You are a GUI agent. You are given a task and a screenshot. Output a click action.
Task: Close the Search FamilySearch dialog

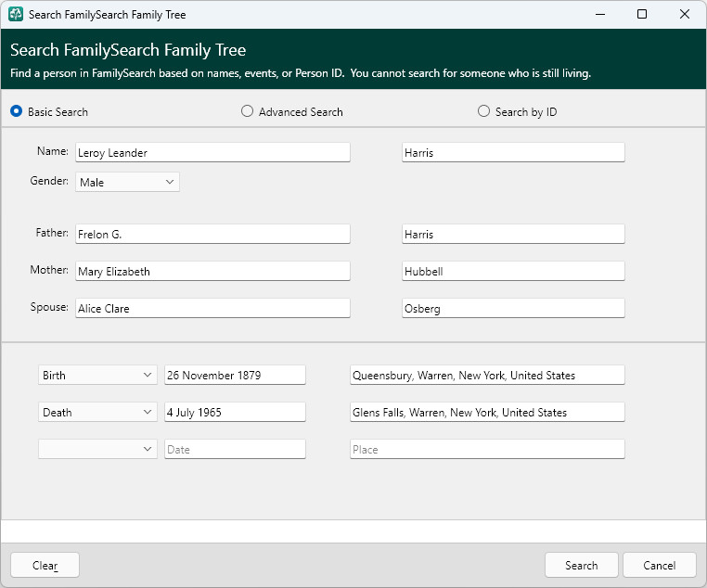point(685,15)
